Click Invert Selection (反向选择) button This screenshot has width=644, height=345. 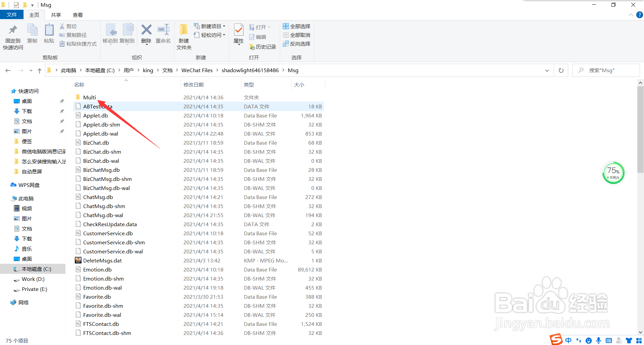[x=297, y=44]
